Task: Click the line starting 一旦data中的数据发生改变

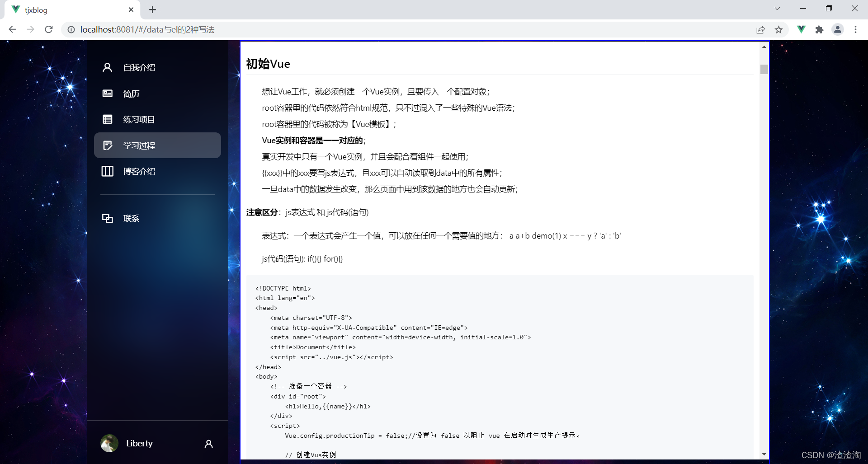Action: 390,189
